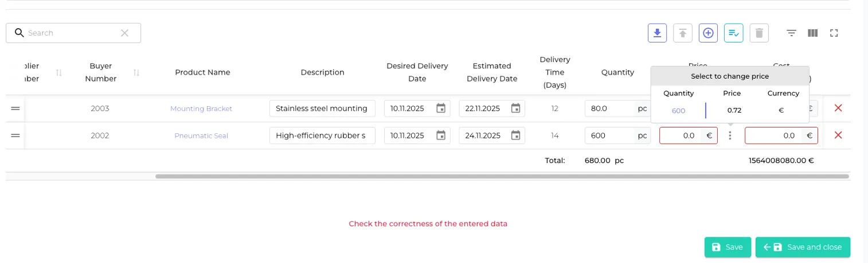Screen dimensions: 868x263
Task: Open calendar for Mounting Bracket desired date
Action: pyautogui.click(x=440, y=108)
